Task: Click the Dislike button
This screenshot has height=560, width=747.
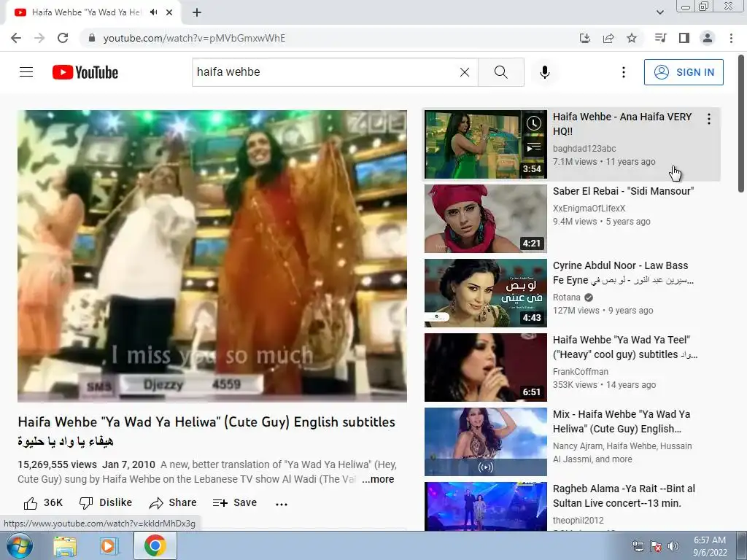Action: click(105, 503)
